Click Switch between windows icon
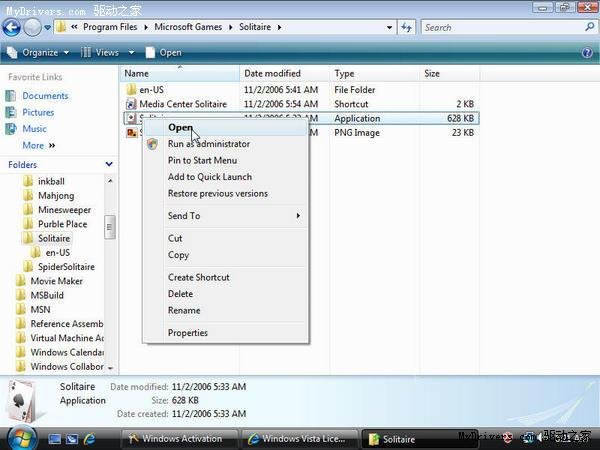This screenshot has height=450, width=600. tap(72, 439)
